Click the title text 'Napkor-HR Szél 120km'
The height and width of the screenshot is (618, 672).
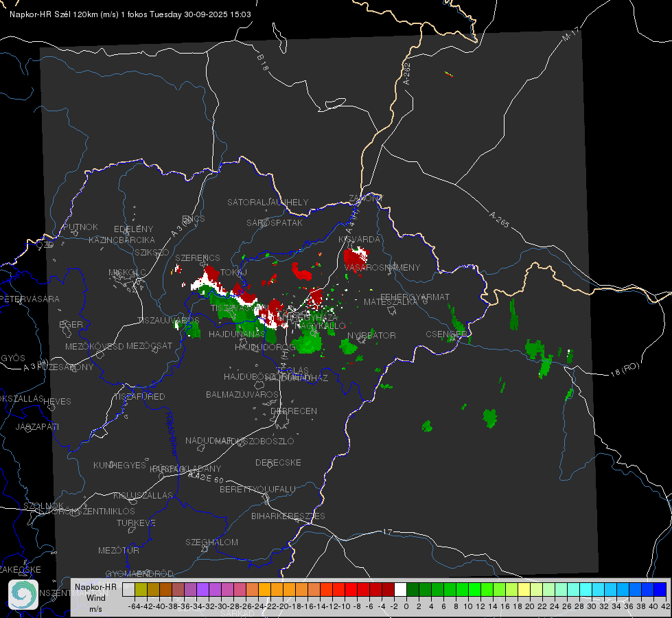click(x=54, y=14)
